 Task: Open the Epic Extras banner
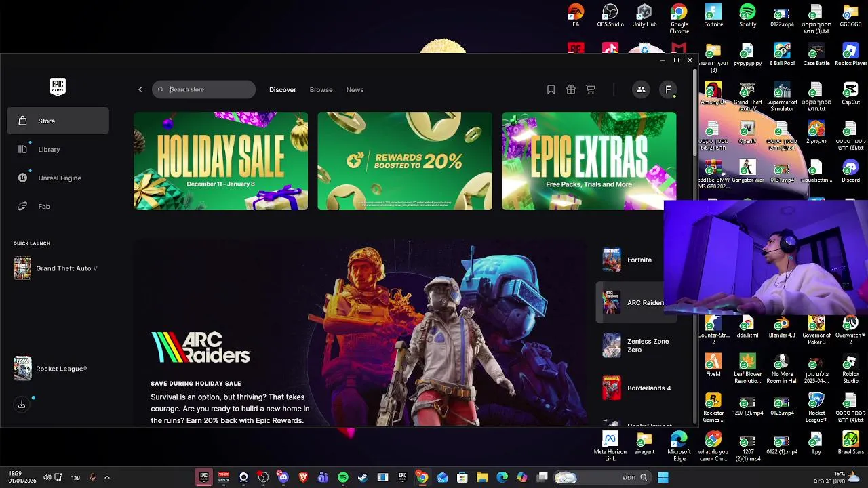pyautogui.click(x=589, y=161)
